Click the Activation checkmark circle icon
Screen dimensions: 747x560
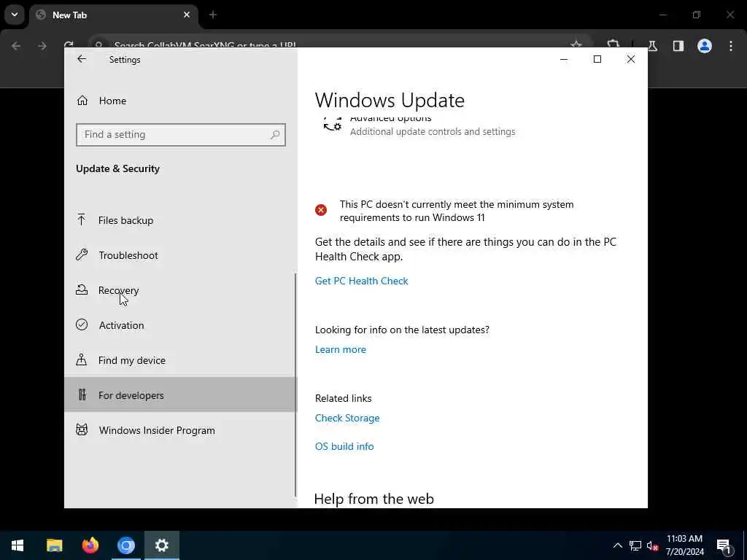[x=82, y=324]
